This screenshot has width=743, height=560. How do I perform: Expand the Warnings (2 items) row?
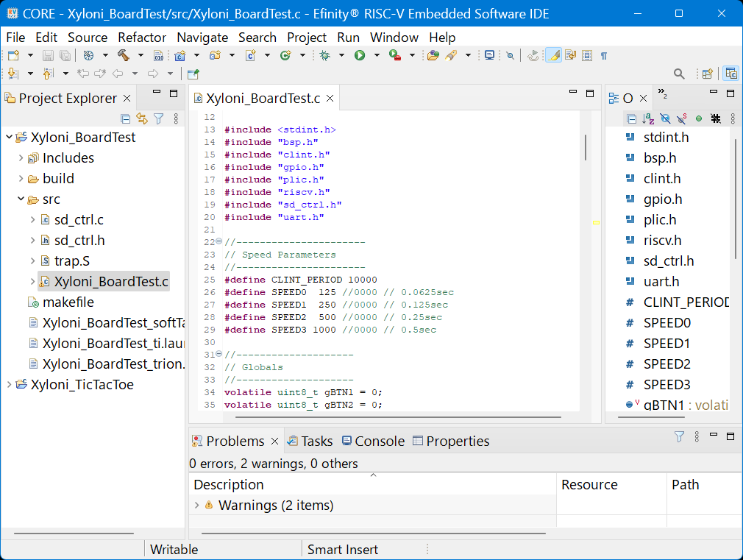(196, 506)
